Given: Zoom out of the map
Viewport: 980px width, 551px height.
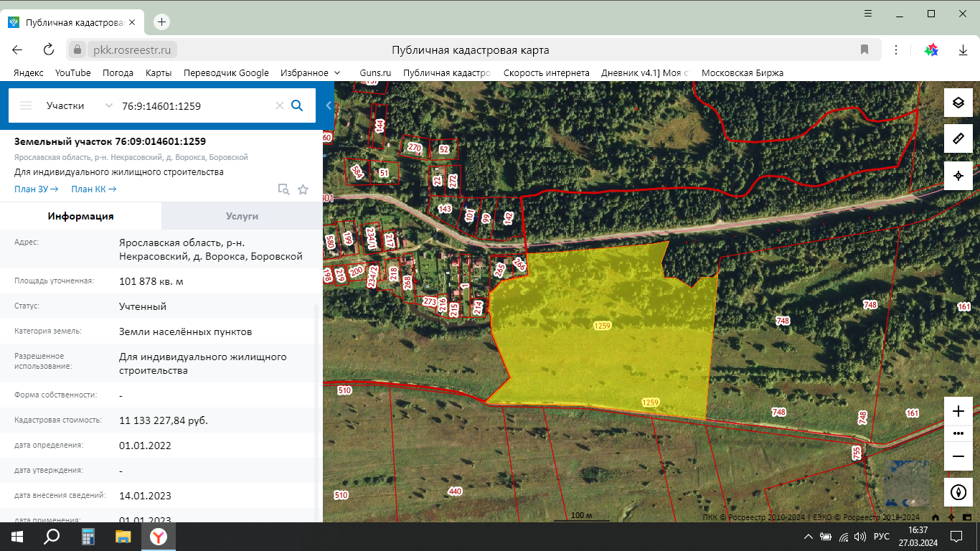Looking at the screenshot, I should [x=958, y=456].
